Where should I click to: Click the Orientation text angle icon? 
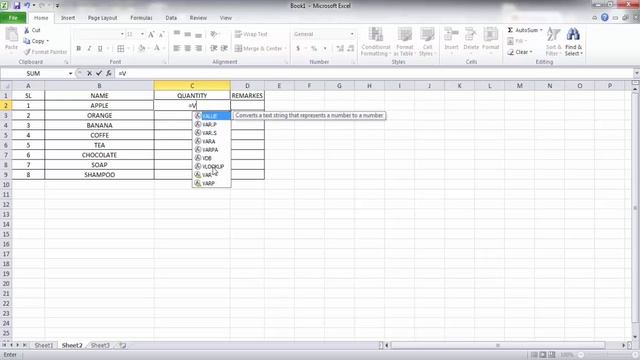[x=214, y=34]
